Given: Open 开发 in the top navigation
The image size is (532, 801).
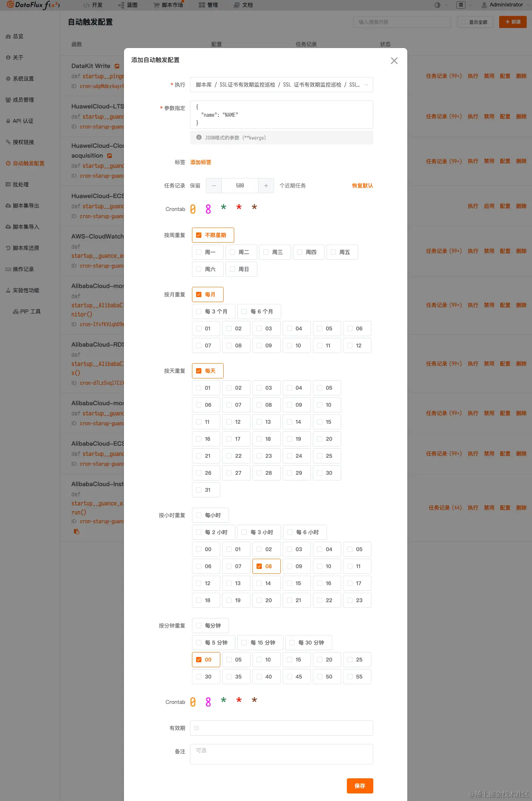Looking at the screenshot, I should coord(93,5).
